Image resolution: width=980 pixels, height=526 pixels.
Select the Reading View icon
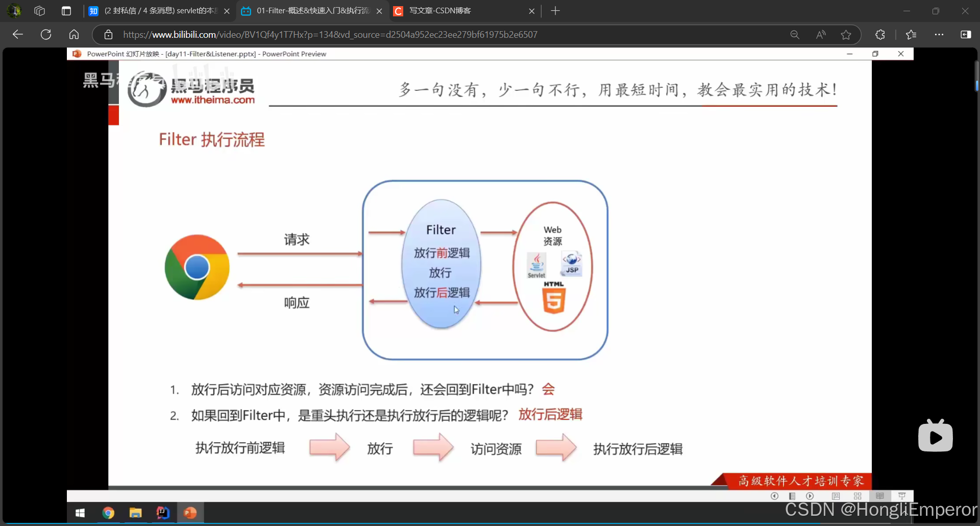point(880,496)
